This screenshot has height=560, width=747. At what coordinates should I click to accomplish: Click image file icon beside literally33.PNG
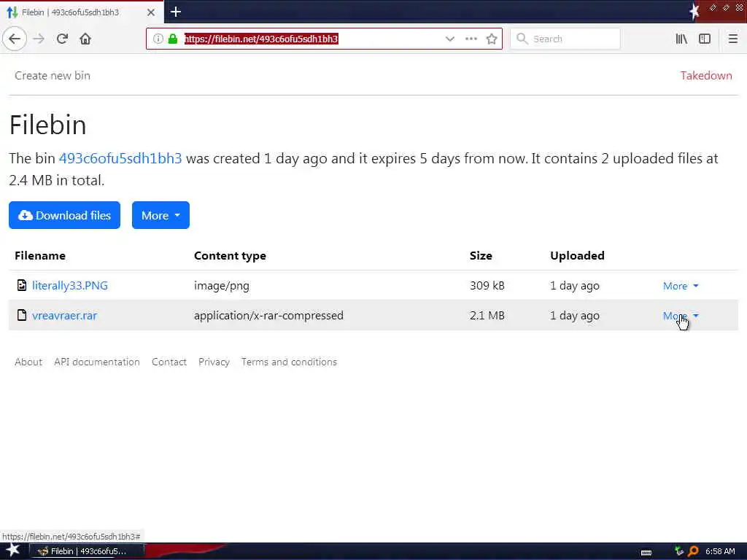(x=21, y=285)
